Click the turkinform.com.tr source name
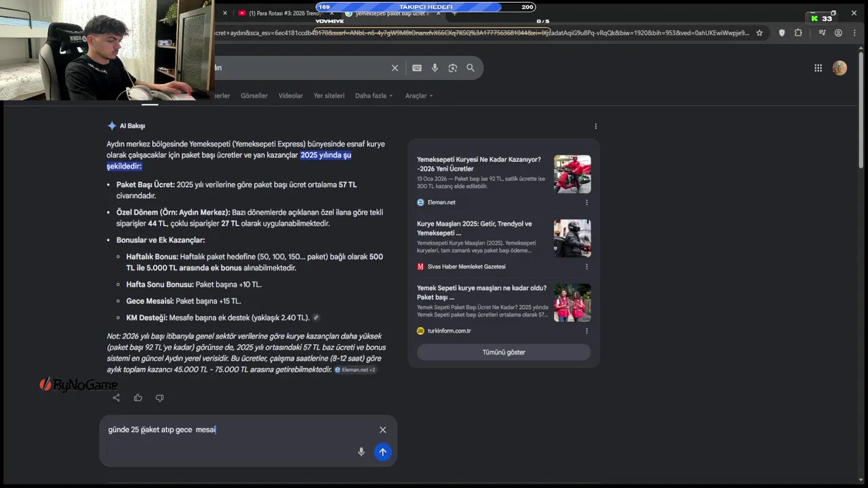Screen dimensions: 868x488 tap(449, 331)
